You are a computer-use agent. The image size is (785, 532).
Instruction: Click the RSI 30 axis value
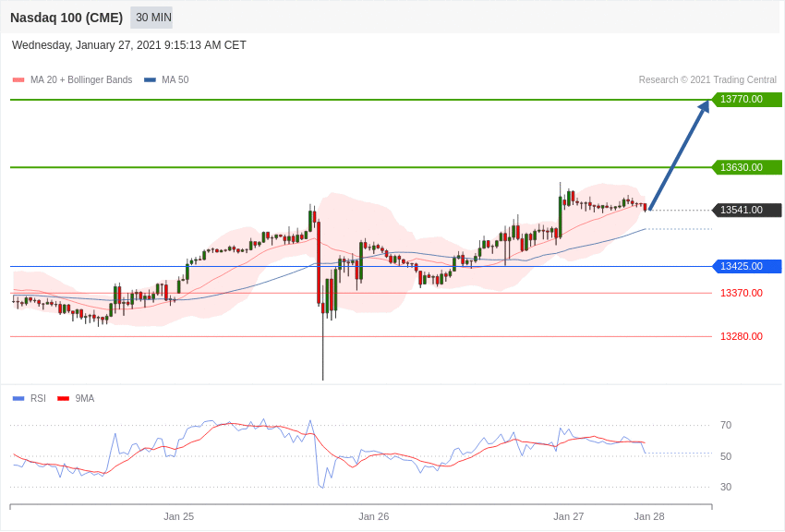(x=726, y=487)
